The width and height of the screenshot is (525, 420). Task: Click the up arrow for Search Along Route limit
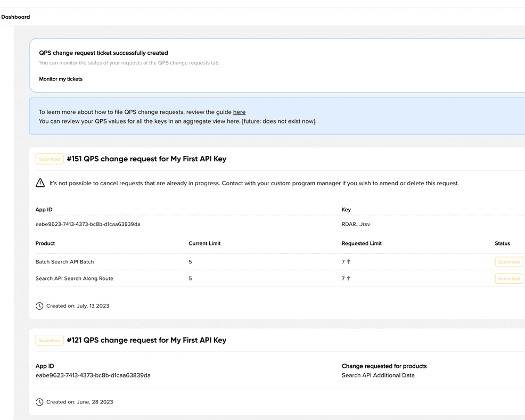click(349, 278)
